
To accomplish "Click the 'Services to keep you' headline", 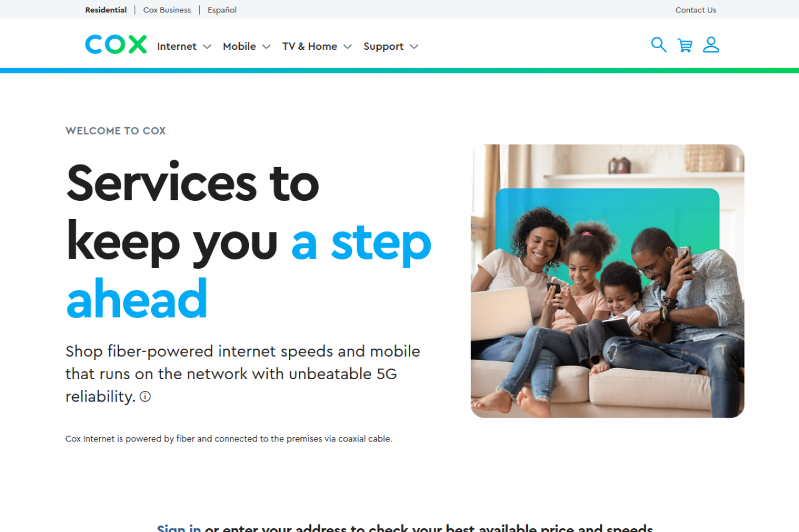I will click(x=192, y=212).
